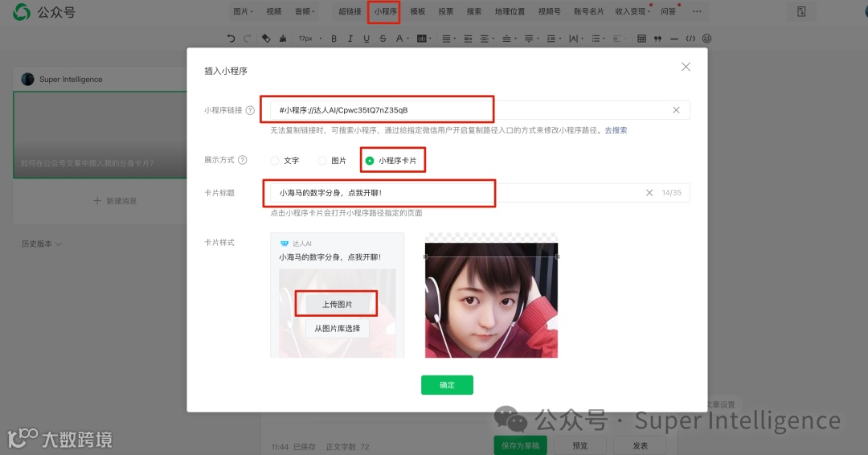Open the bullet list dropdown

click(598, 39)
